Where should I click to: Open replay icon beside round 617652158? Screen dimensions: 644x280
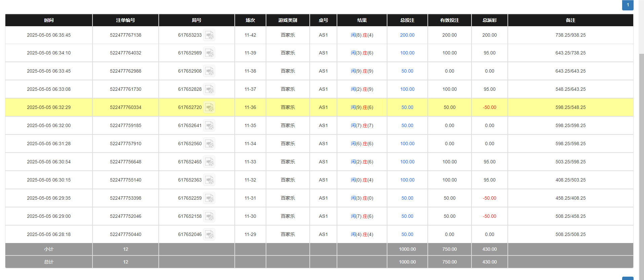209,216
